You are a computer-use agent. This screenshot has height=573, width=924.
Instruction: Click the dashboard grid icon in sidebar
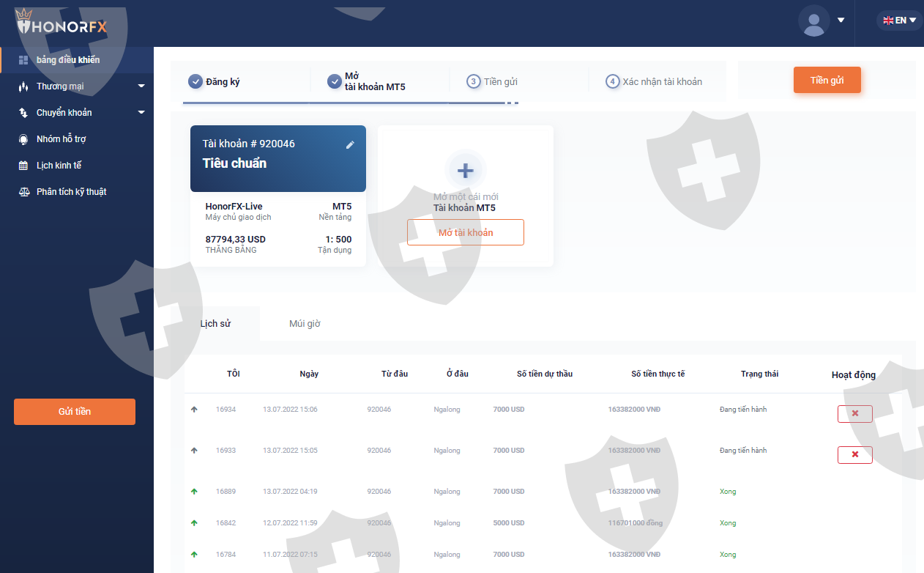tap(23, 60)
